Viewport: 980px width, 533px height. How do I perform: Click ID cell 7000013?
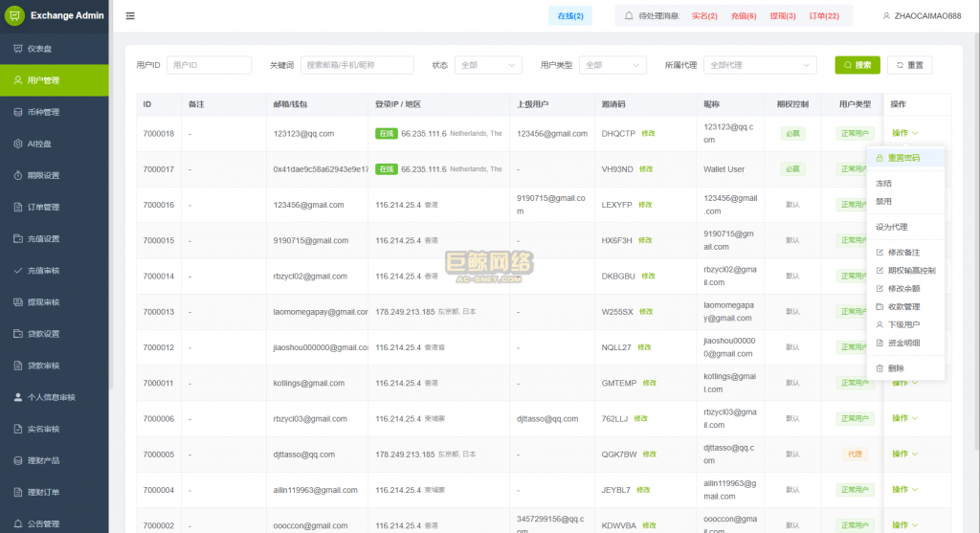click(159, 312)
